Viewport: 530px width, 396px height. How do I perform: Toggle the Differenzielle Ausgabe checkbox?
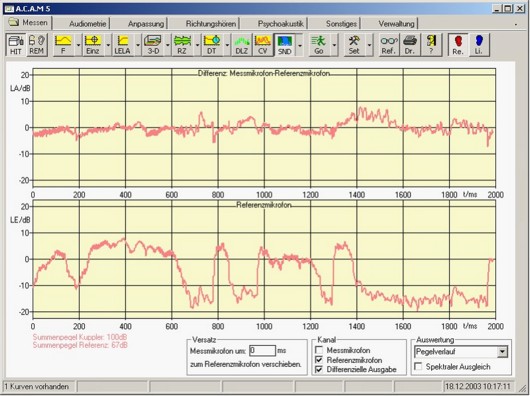(x=318, y=370)
